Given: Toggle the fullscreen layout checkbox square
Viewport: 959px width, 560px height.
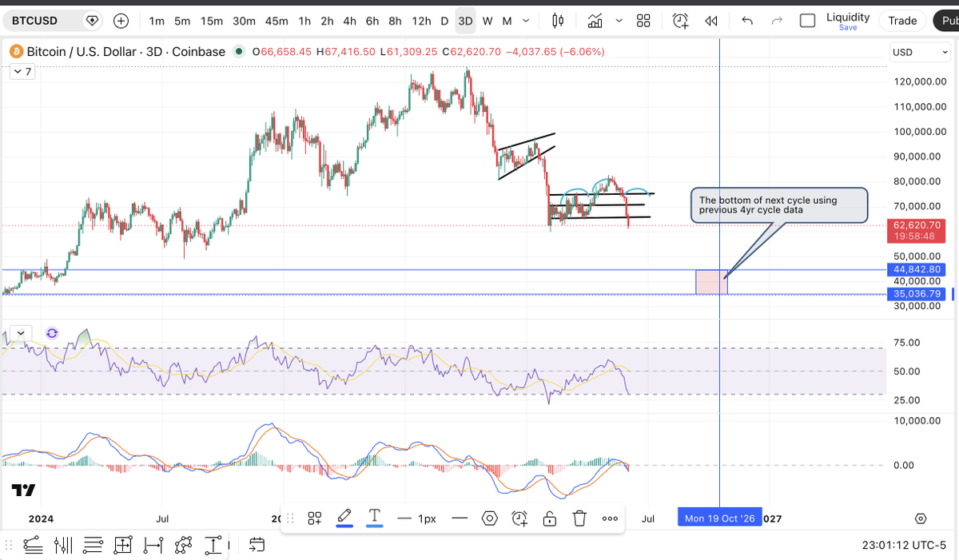Looking at the screenshot, I should (x=808, y=21).
